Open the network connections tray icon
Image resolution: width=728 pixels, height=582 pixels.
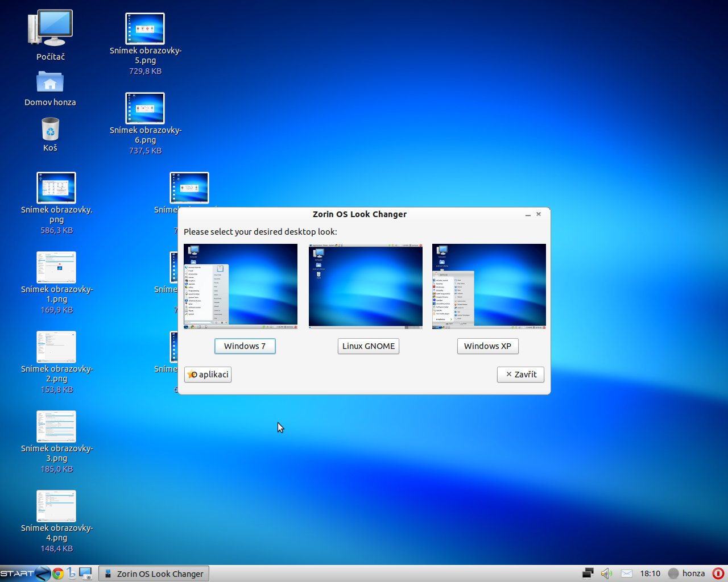click(588, 573)
